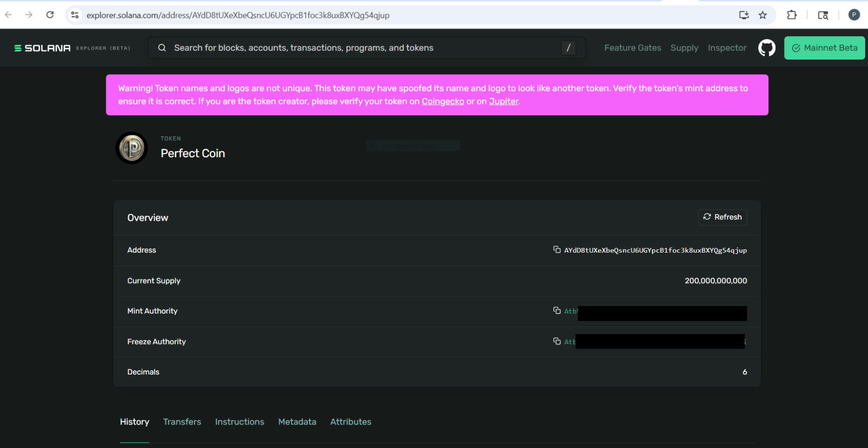Open the GitHub repository icon
868x448 pixels.
[x=767, y=48]
